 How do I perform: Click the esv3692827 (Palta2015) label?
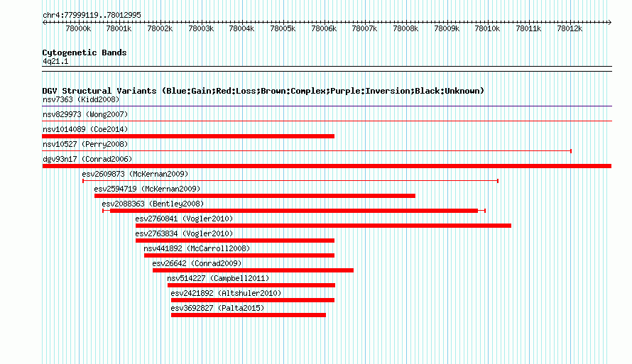(217, 308)
